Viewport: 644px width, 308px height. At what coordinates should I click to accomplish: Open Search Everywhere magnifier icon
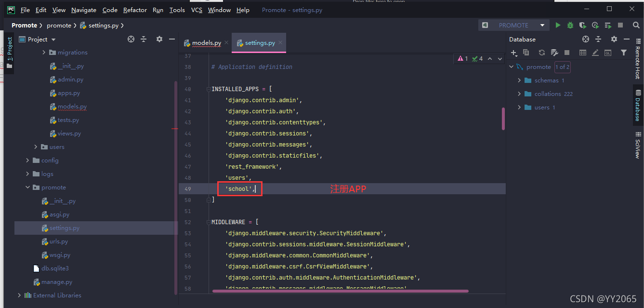(636, 25)
